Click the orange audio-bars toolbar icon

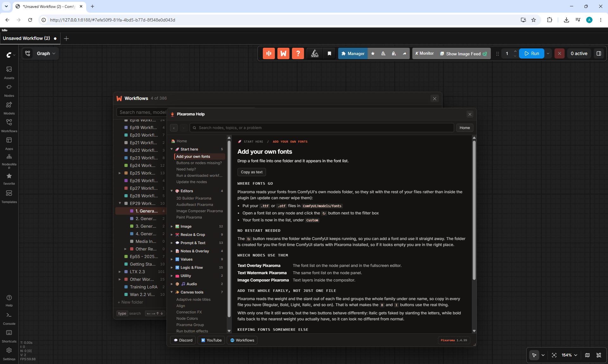[x=269, y=53]
